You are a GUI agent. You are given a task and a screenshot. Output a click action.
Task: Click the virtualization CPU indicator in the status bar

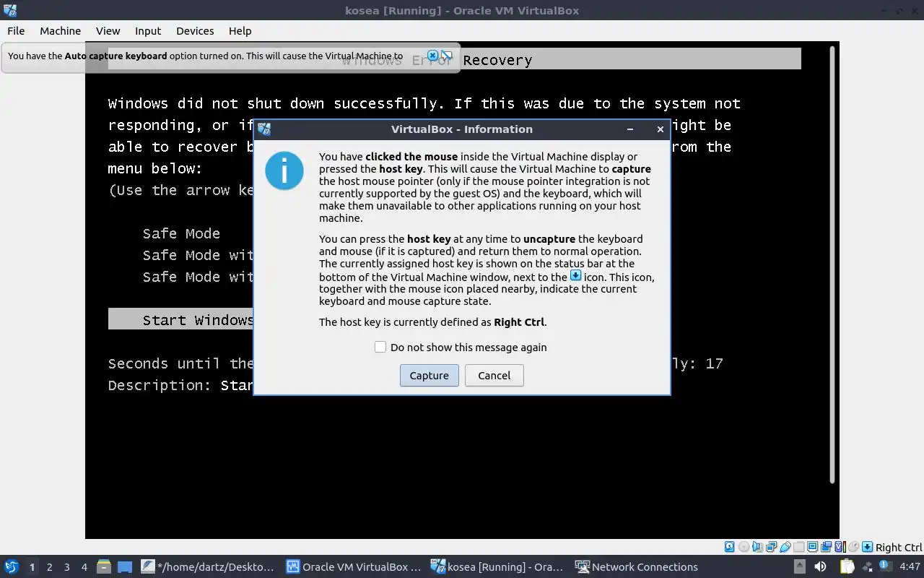click(x=840, y=547)
